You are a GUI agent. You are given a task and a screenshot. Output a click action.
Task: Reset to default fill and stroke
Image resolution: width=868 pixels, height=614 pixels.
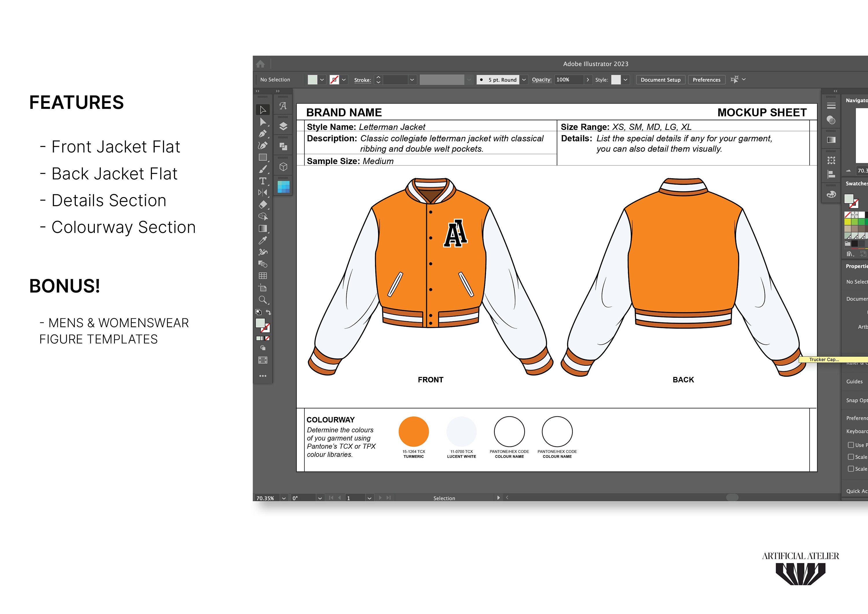click(x=259, y=312)
